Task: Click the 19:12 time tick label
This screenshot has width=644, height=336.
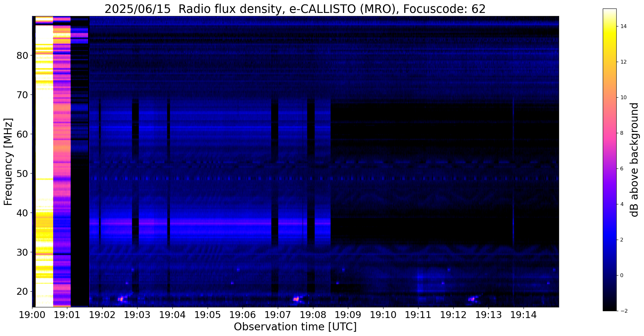Action: [453, 315]
